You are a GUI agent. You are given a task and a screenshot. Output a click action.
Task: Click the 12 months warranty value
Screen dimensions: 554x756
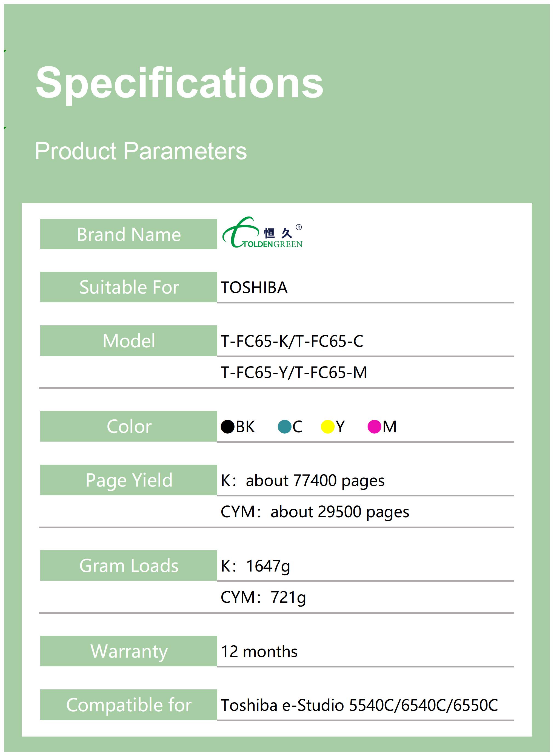coord(259,651)
